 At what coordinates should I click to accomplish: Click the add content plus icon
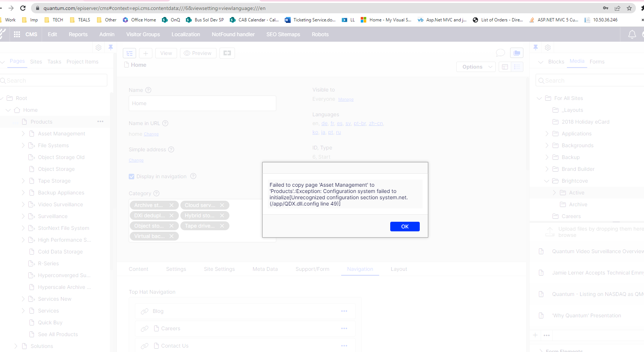tap(146, 53)
